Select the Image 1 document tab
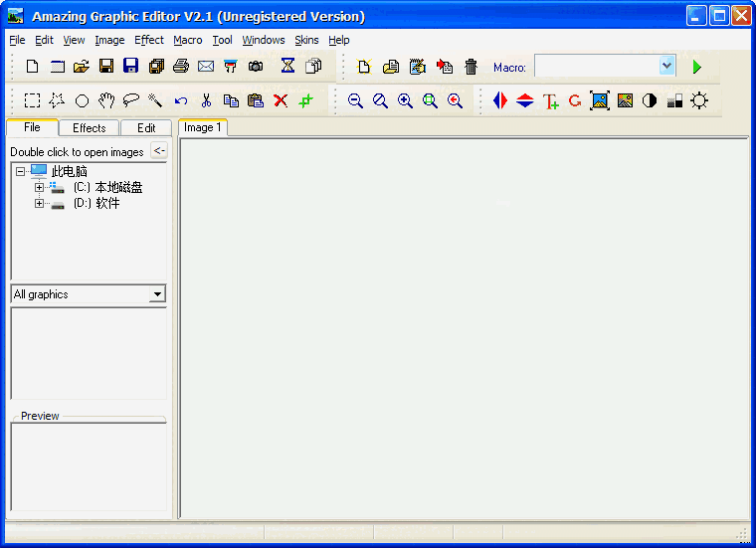 click(x=203, y=127)
